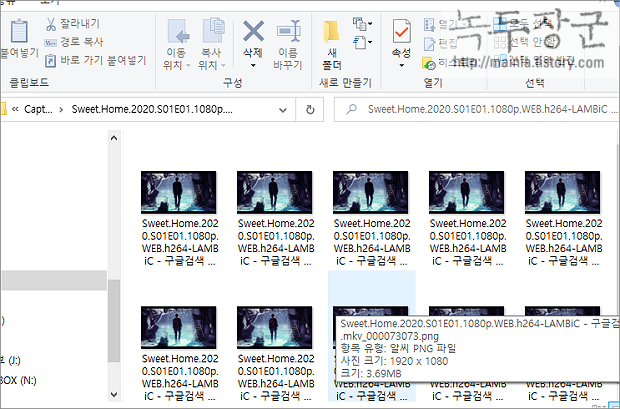Open the easy access dropdown beside 새 폴더
The image size is (620, 409).
[x=362, y=42]
